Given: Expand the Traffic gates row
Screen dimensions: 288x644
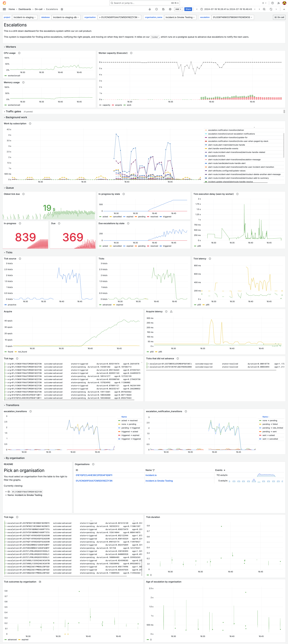Looking at the screenshot, I should [13, 111].
